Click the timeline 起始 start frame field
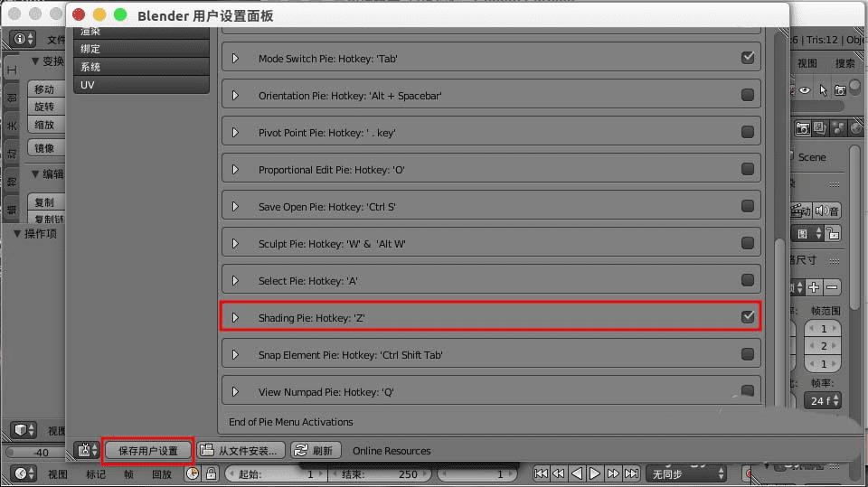This screenshot has width=868, height=487. [275, 473]
